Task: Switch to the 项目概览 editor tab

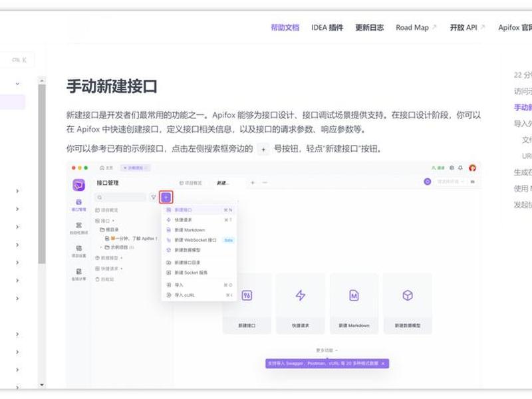Action: [191, 183]
